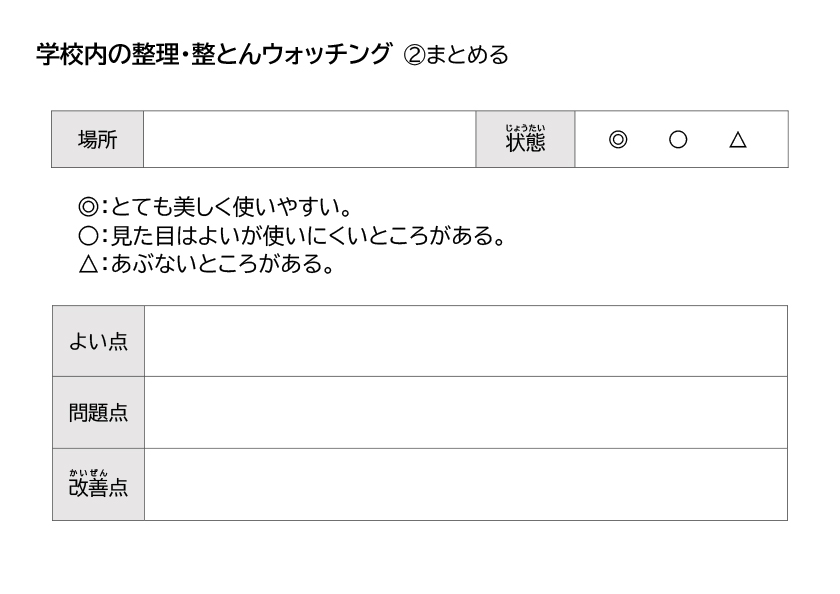
Task: Click the 状態 label cell
Action: tap(525, 139)
